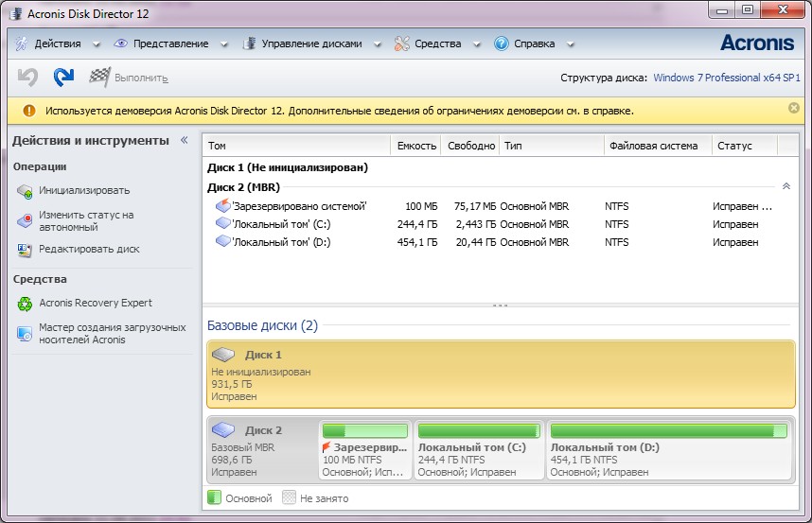
Task: Click the checkered flag Выполнить icon
Action: 99,78
